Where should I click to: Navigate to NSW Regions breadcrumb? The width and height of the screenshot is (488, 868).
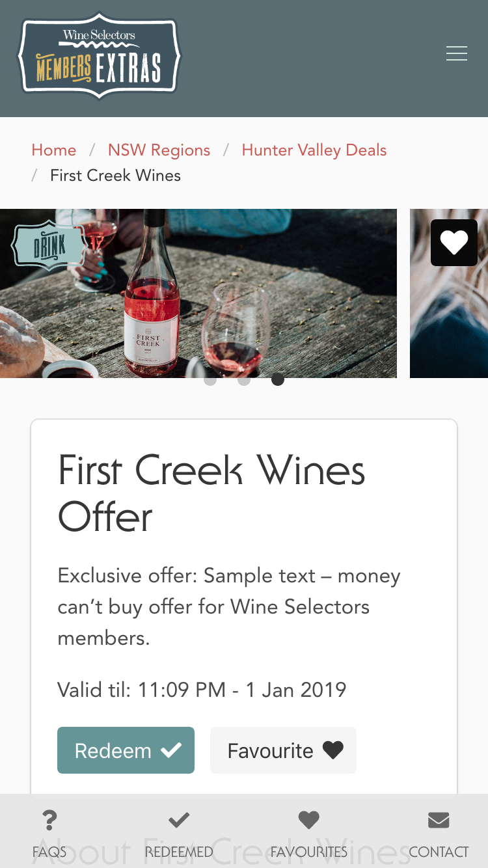pyautogui.click(x=159, y=150)
